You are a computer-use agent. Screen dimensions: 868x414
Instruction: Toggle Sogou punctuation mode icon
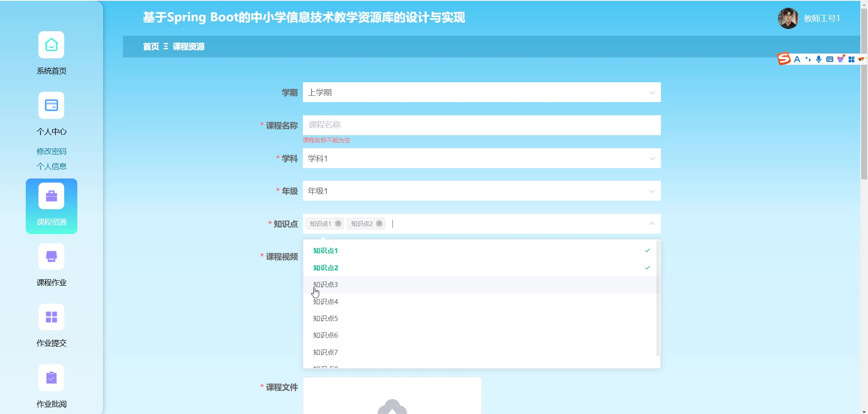pyautogui.click(x=808, y=59)
